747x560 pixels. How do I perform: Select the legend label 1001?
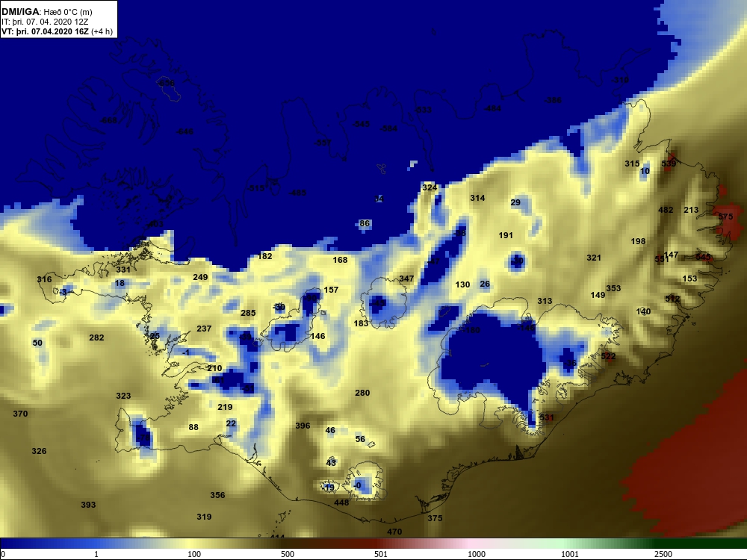click(569, 554)
